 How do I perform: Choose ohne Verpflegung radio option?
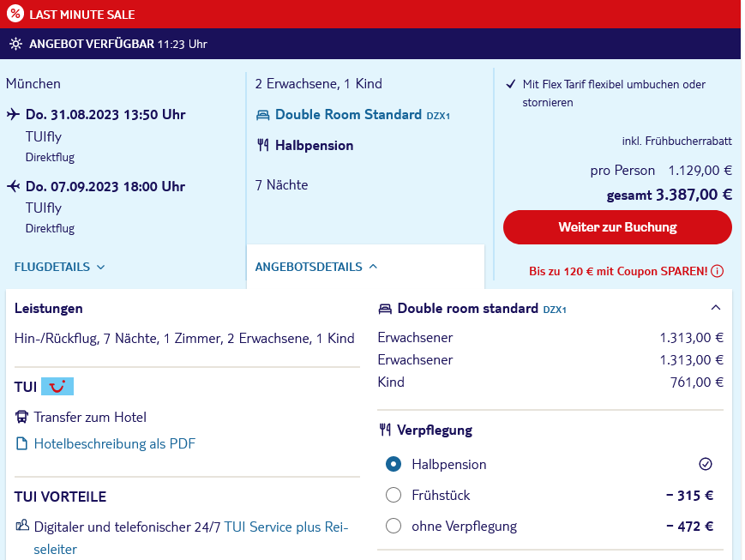coord(394,526)
